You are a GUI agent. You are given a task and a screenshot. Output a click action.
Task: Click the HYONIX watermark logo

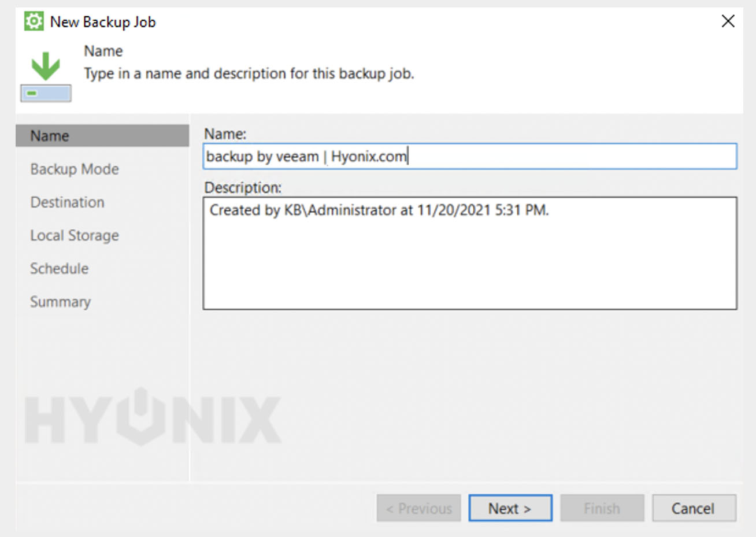(x=153, y=417)
